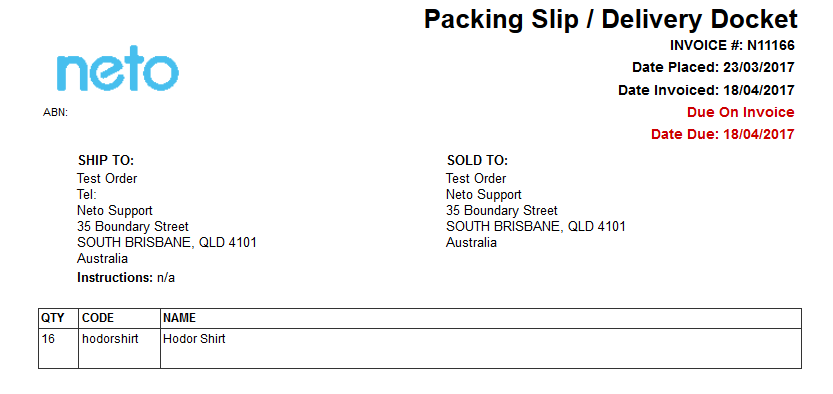
Task: Click the Date Invoiced 18/04/2017 line
Action: (706, 90)
